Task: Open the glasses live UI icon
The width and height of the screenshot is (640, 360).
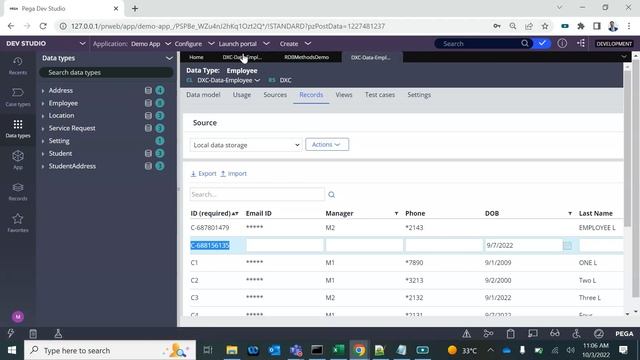Action: 555,333
